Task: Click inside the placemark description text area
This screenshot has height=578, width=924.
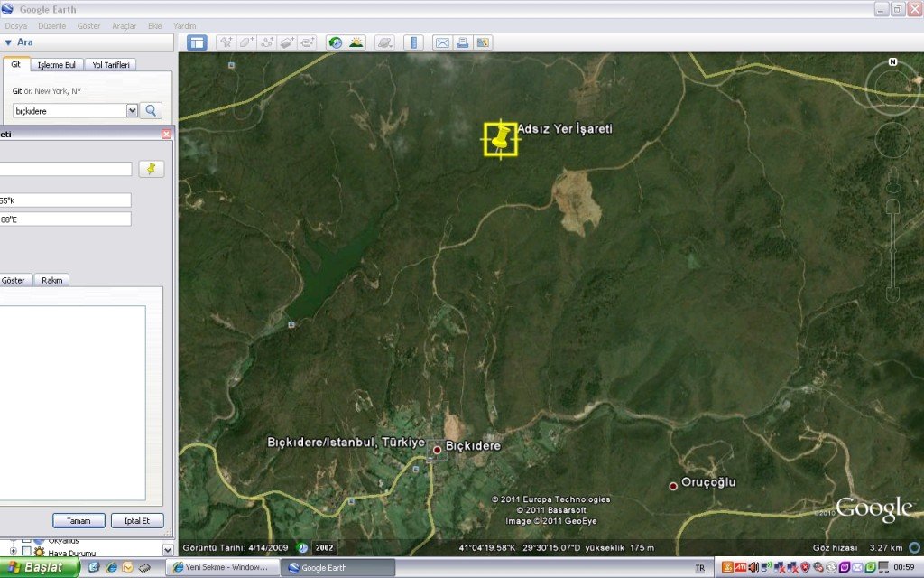Action: pyautogui.click(x=72, y=403)
